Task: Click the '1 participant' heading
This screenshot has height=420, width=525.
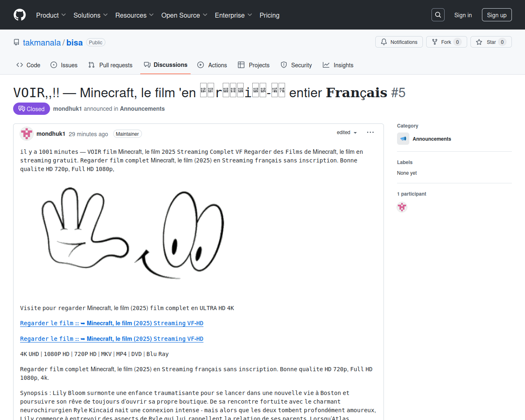Action: click(411, 194)
